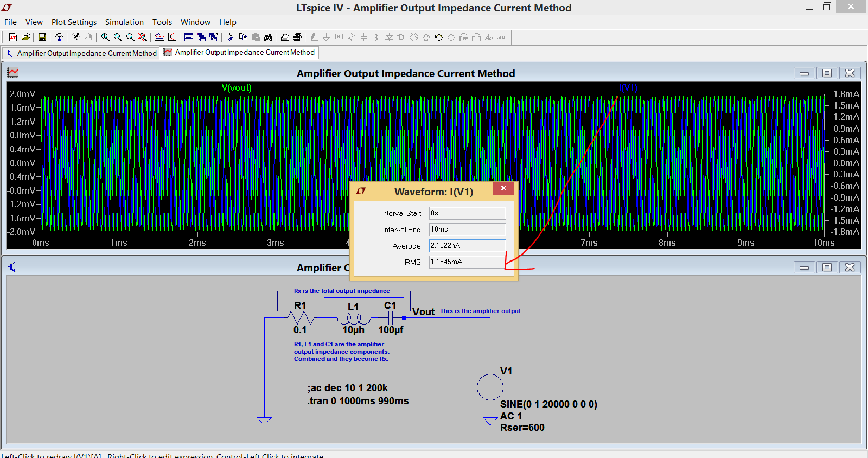The image size is (868, 458).
Task: Click the RMS value field
Action: 467,262
